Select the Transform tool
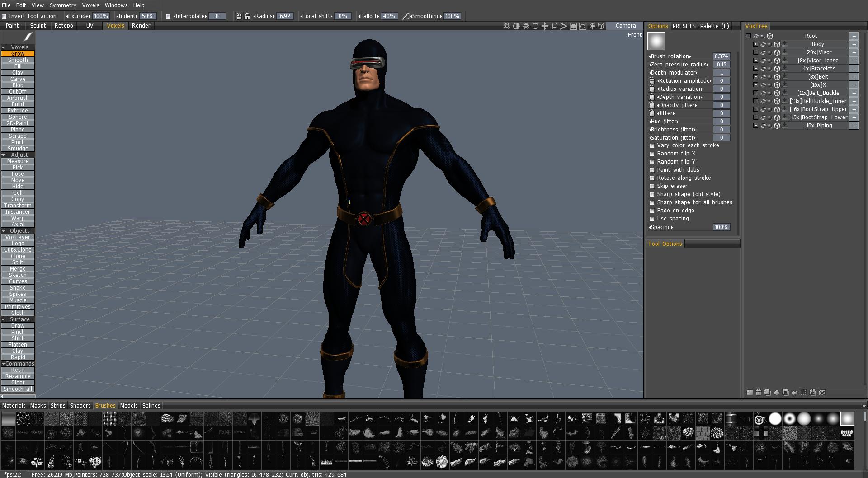 coord(18,205)
